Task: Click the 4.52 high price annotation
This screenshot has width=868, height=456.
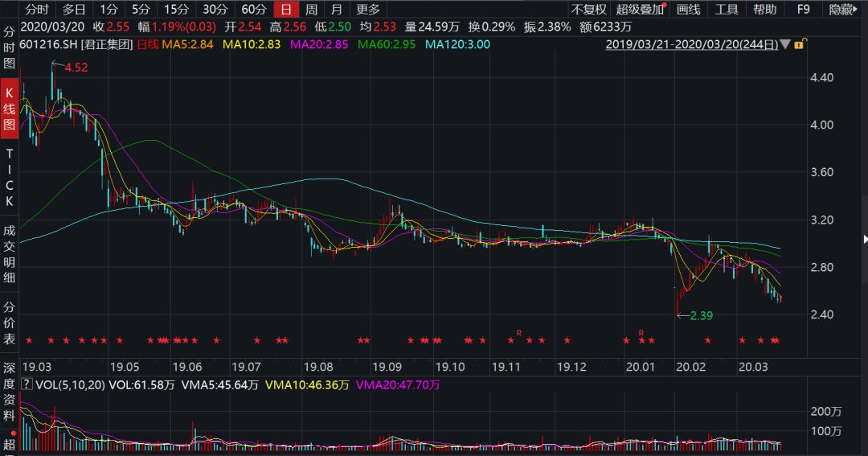Action: (x=75, y=68)
